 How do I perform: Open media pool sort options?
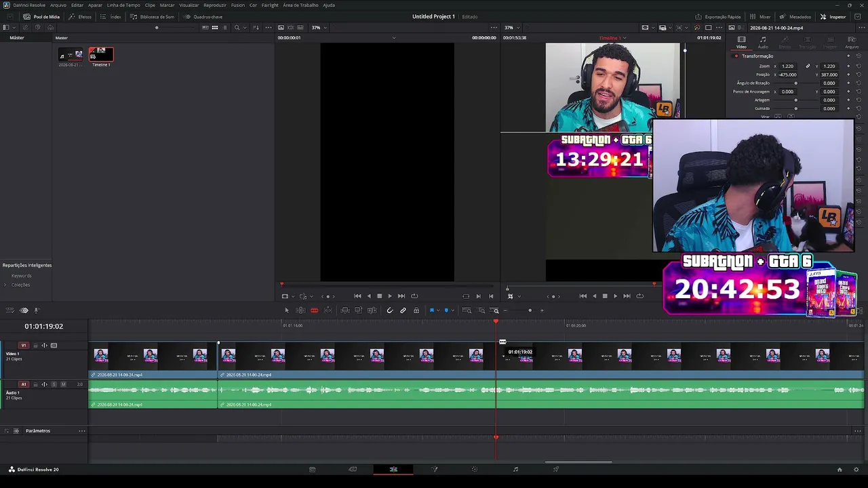coord(256,28)
